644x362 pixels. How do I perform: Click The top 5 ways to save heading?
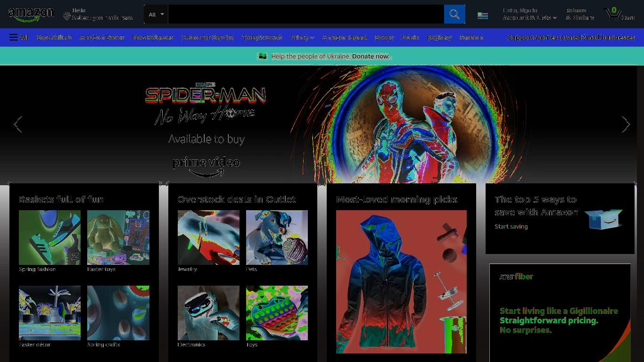(x=536, y=206)
